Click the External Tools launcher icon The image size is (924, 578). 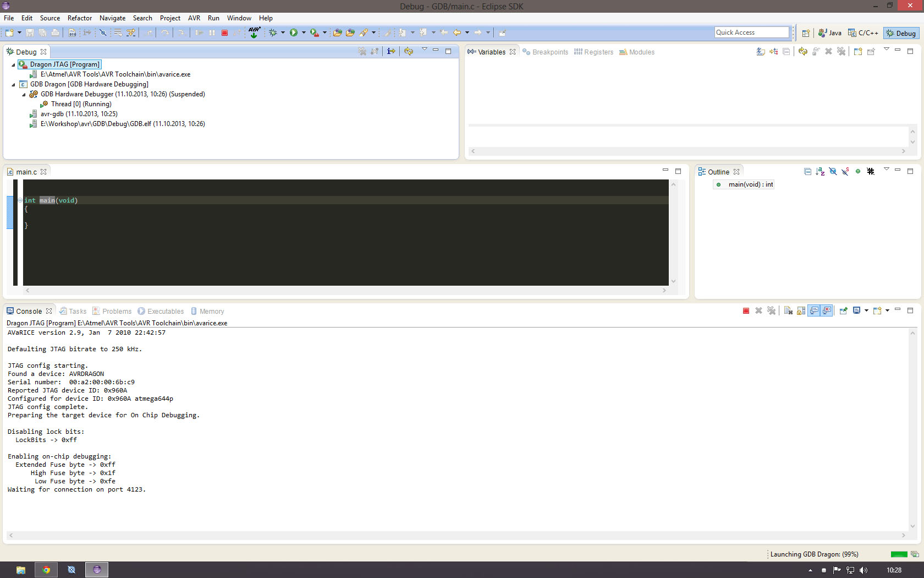pyautogui.click(x=314, y=33)
